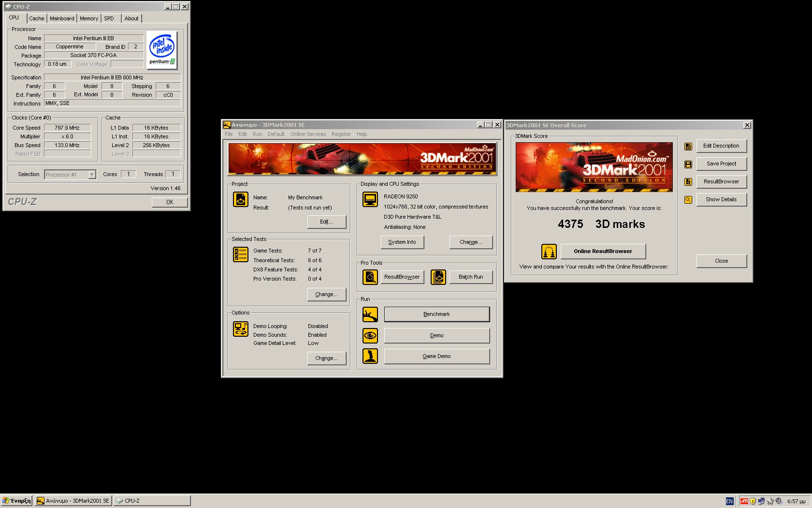This screenshot has width=812, height=508.
Task: Click the Project icon in 3DMark2001 window
Action: pos(241,199)
